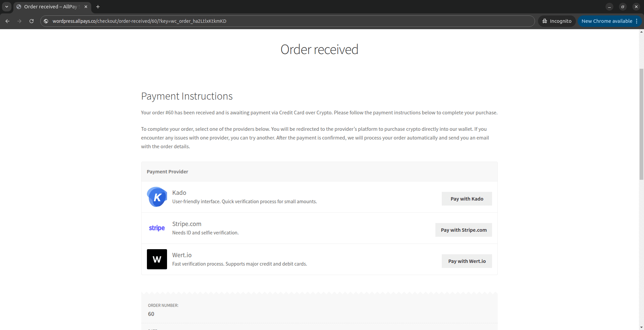Screen dimensions: 644x330
Task: Click the Kado provider logo
Action: coord(157,197)
